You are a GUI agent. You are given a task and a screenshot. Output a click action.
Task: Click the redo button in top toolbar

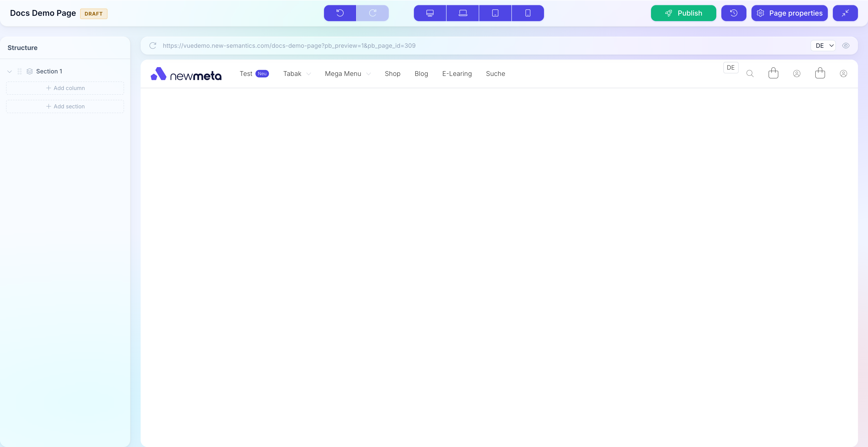point(372,13)
